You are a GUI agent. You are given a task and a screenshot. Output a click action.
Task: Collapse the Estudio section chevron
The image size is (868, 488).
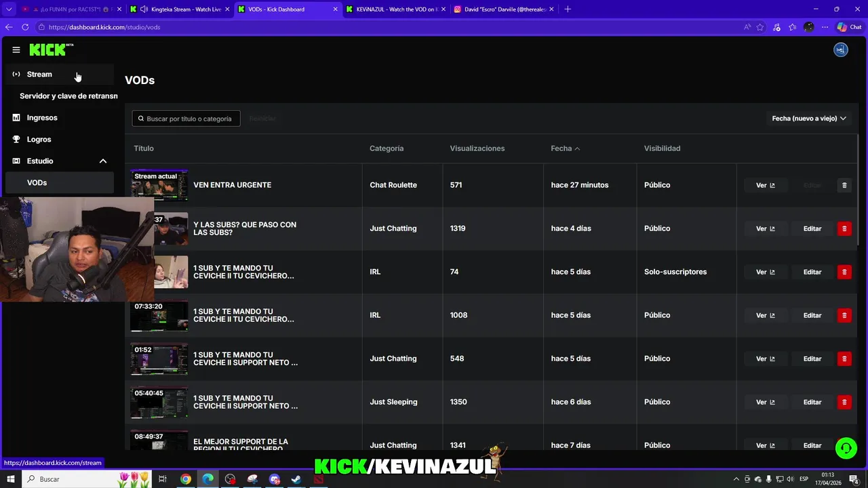coord(103,161)
